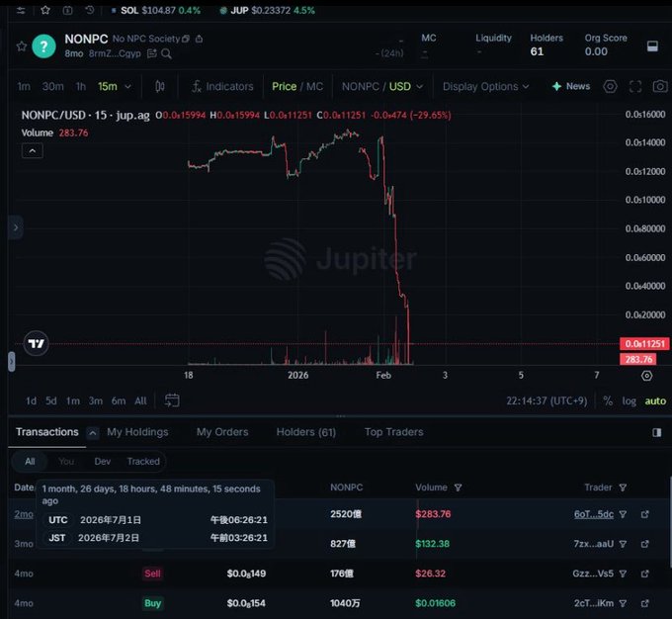Open chart settings hexagon icon

point(610,87)
